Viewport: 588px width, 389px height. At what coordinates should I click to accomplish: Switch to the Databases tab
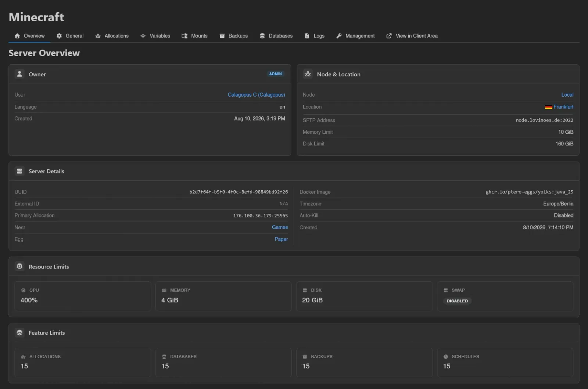(276, 36)
